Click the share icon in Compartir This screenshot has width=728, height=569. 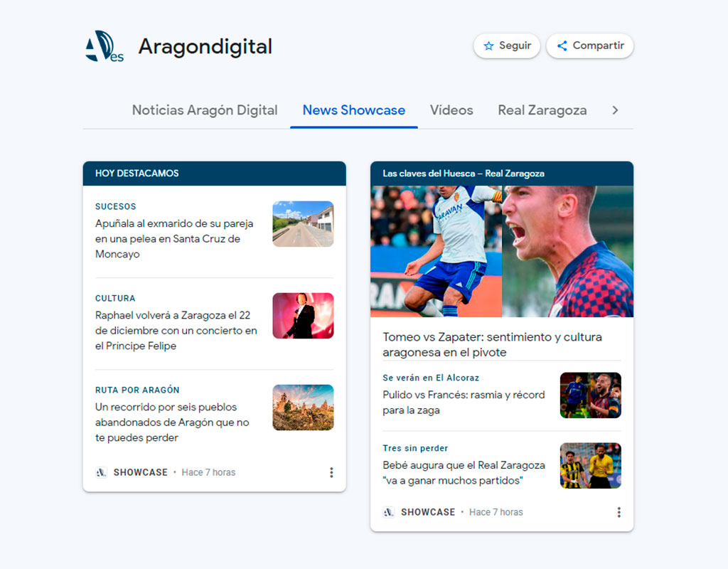pos(562,46)
